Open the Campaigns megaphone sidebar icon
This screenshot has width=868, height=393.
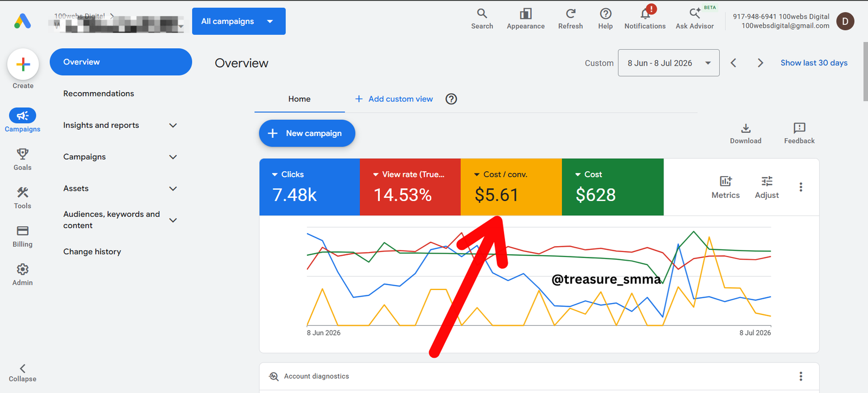point(22,115)
